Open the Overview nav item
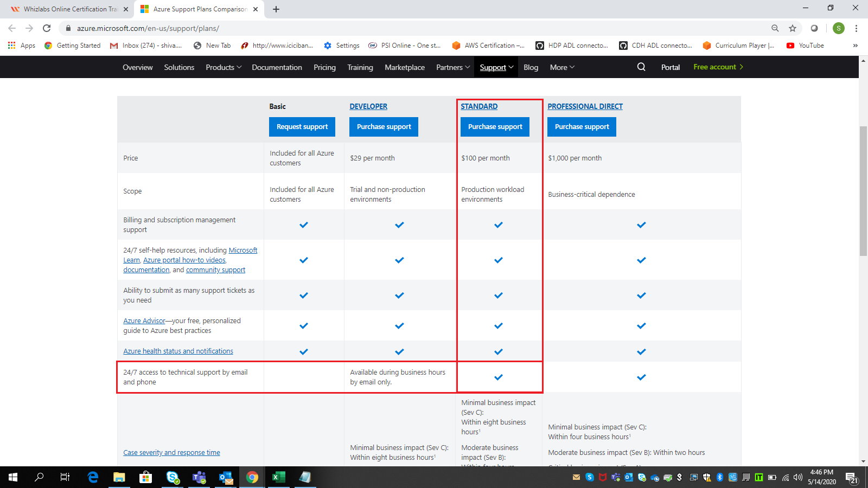The image size is (868, 488). 138,67
